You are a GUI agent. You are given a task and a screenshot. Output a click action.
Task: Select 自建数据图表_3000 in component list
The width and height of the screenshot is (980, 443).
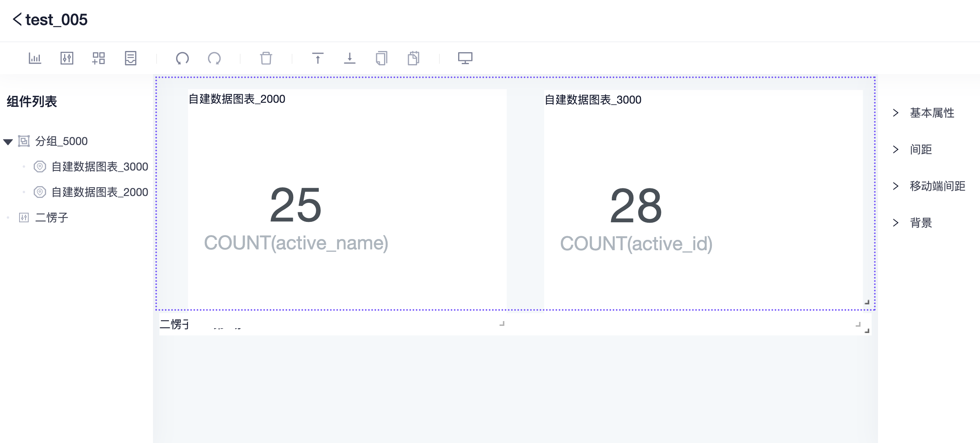[x=100, y=167]
